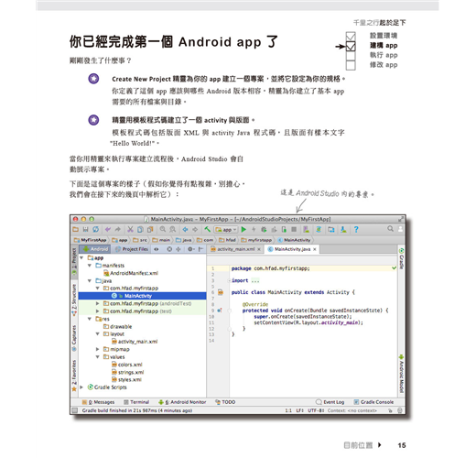Viewport: 476px width, 458px height.
Task: Redo the action with the gray arrow icon
Action: [118, 229]
